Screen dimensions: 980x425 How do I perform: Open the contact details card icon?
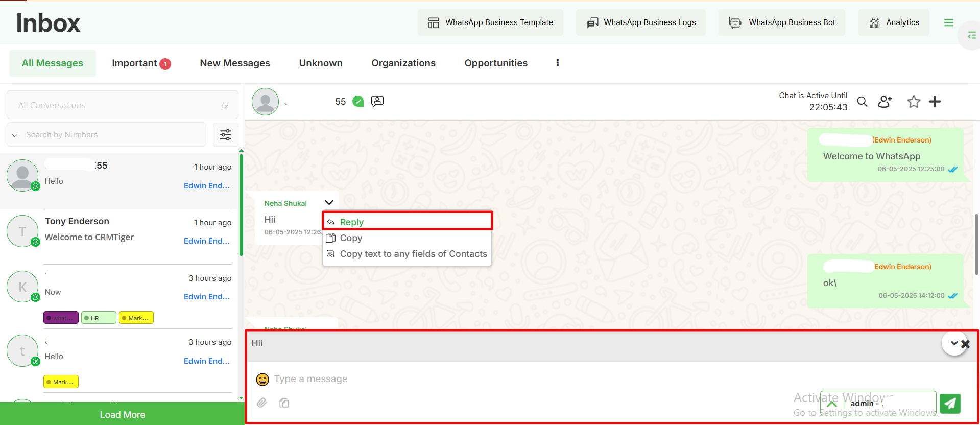377,101
